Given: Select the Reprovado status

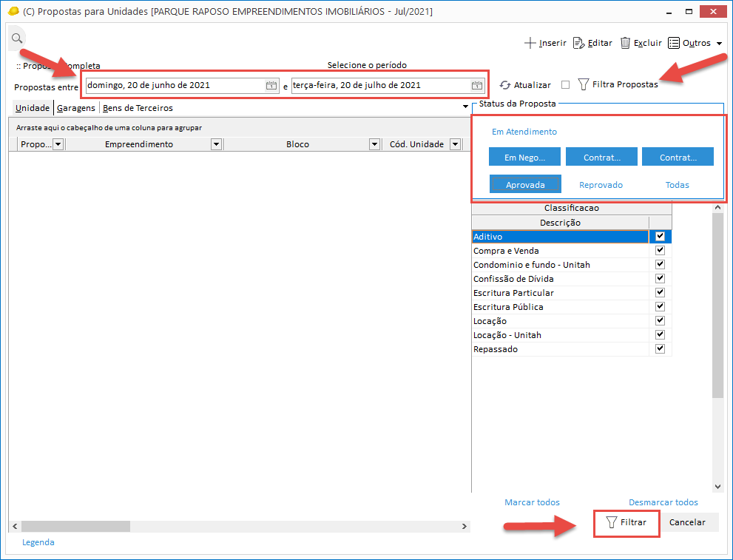Looking at the screenshot, I should coord(601,185).
